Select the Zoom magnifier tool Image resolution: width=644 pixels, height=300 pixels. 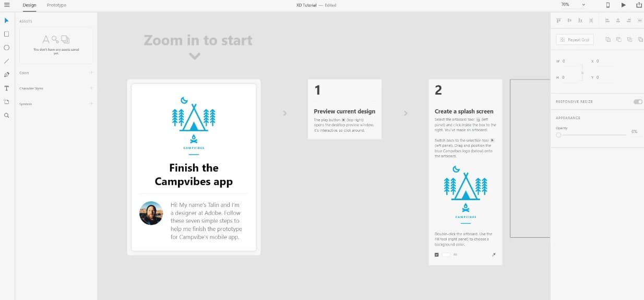coord(6,115)
